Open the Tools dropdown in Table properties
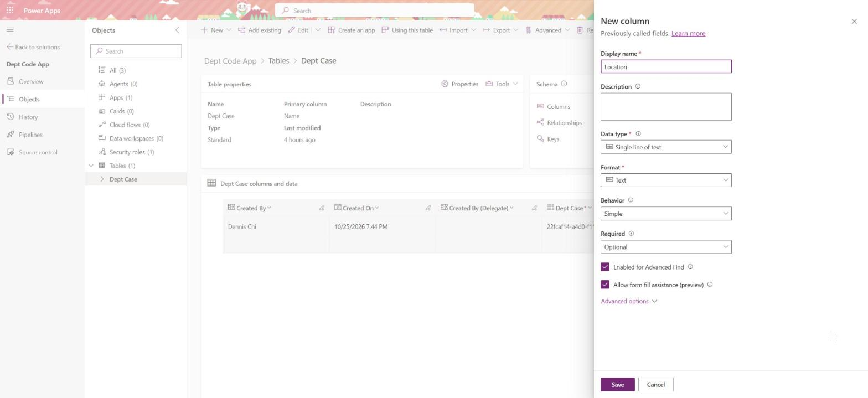The image size is (868, 398). pos(502,84)
